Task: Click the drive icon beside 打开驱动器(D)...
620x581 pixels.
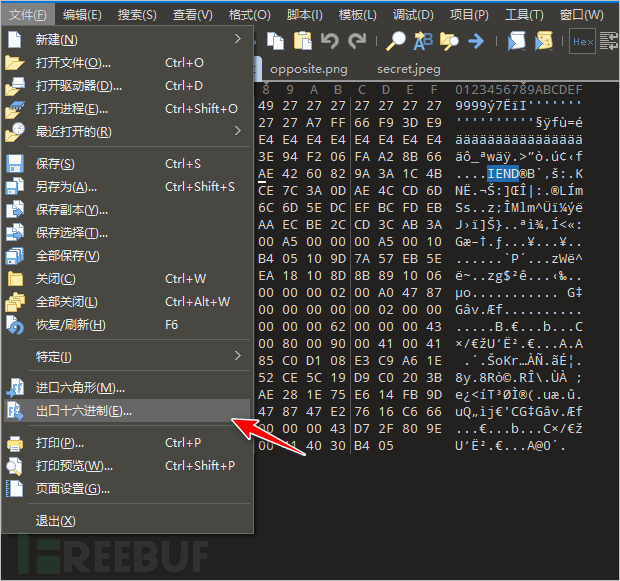Action: [x=15, y=86]
